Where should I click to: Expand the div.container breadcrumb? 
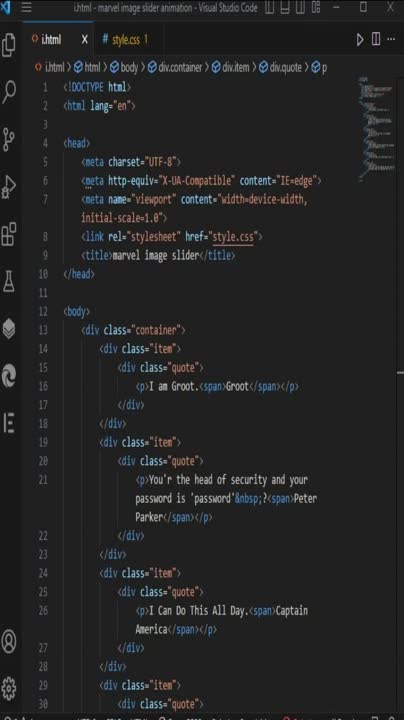[x=174, y=68]
